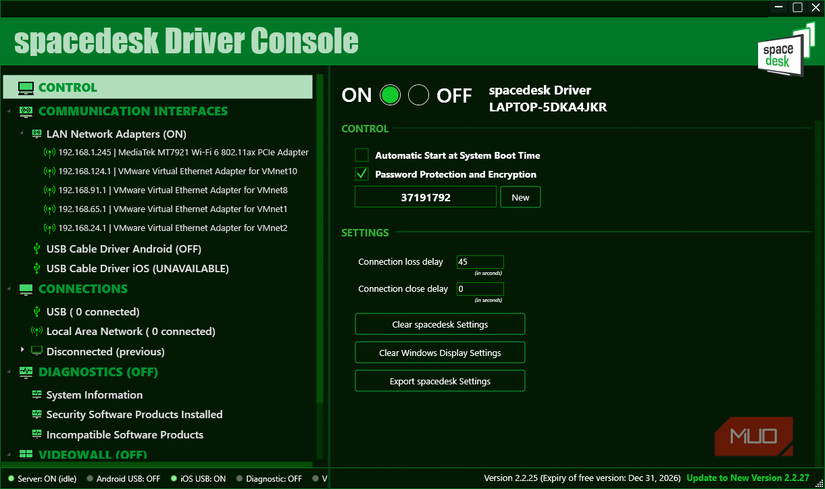
Task: Click the Security Software Products Installed icon
Action: [x=36, y=414]
